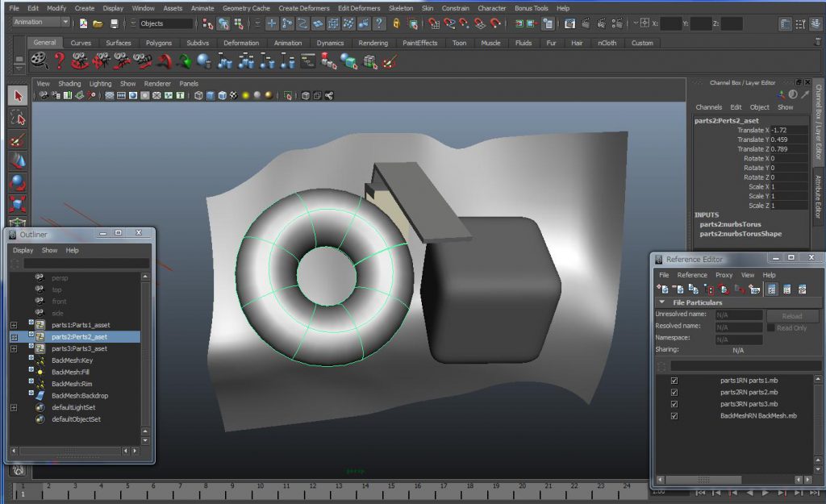Expand parts1:Parts1_asset in Outliner
826x504 pixels.
14,326
